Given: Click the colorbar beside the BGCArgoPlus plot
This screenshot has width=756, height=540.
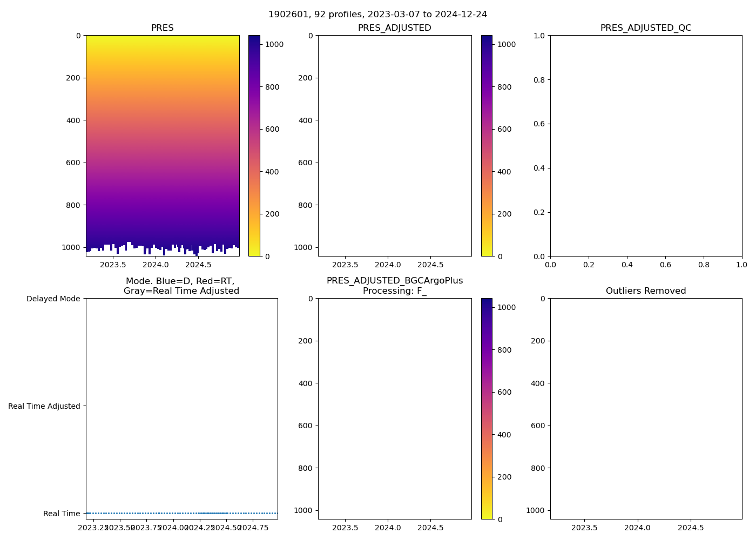Looking at the screenshot, I should 487,409.
